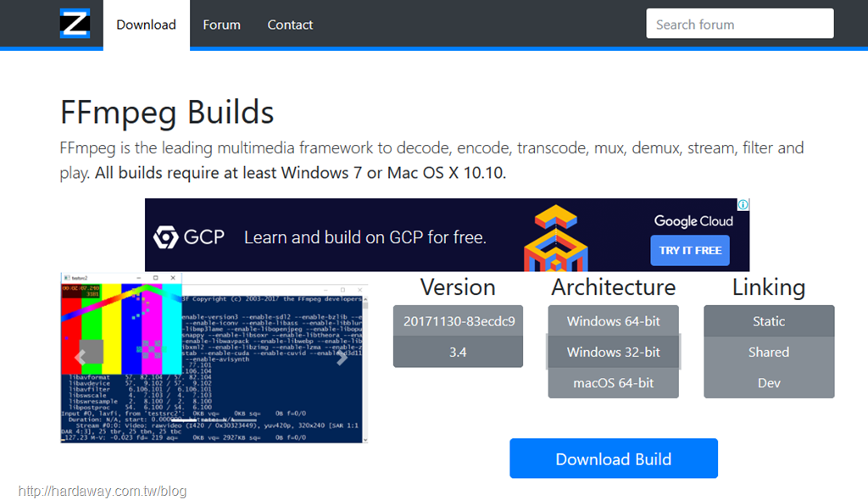Open the ad info icon

(x=743, y=204)
